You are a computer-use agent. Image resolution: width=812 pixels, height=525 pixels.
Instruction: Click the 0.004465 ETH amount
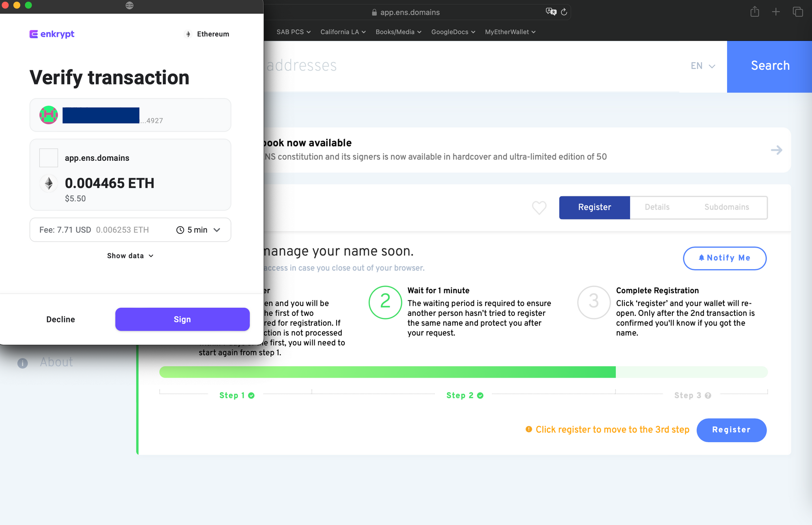point(110,183)
